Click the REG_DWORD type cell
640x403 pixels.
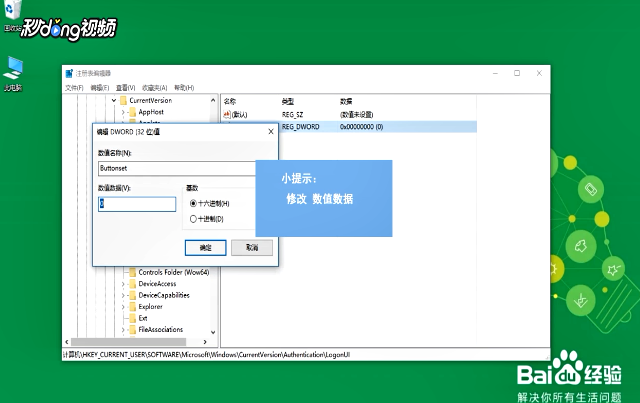click(x=301, y=127)
